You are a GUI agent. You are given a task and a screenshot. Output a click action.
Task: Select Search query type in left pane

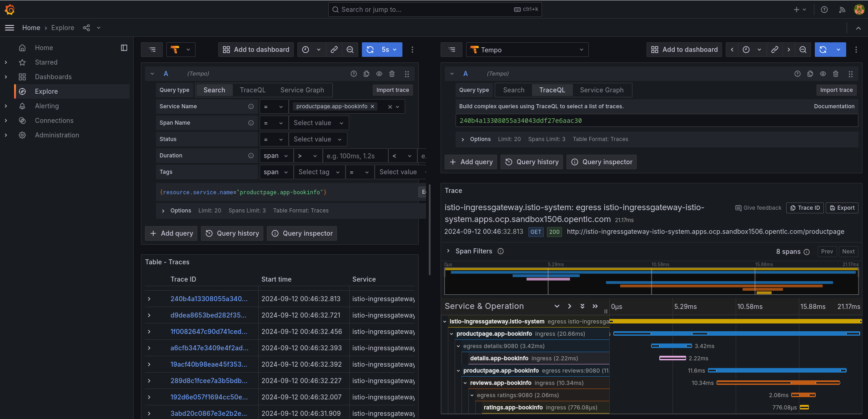[214, 90]
